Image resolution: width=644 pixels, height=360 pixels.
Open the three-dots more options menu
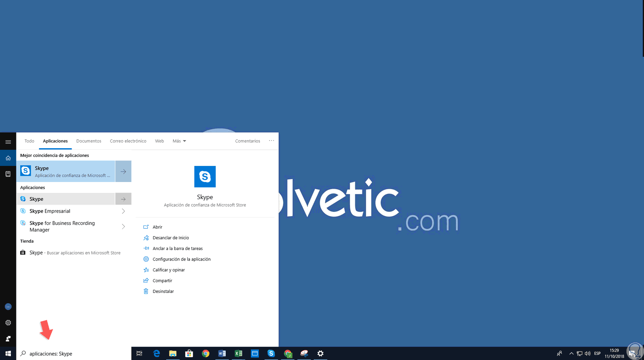(x=272, y=141)
